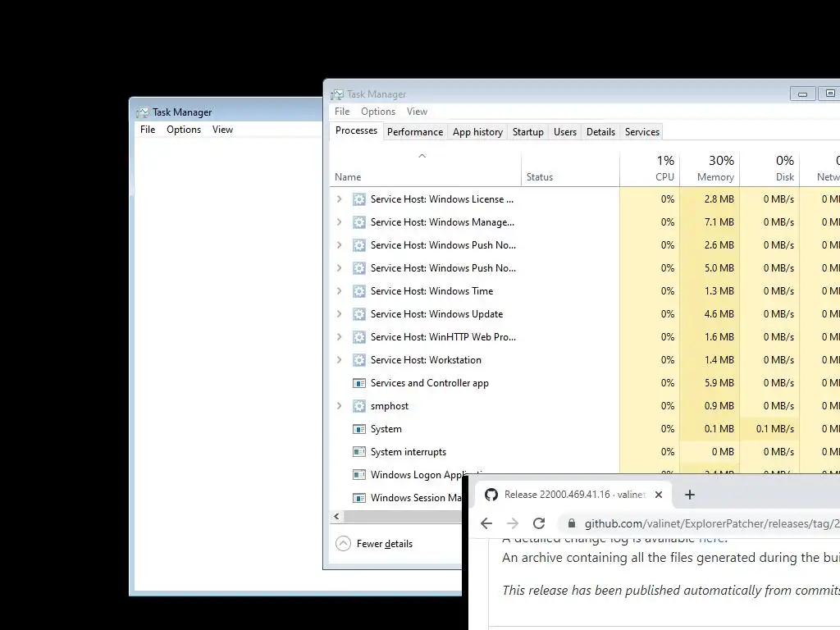Switch to the Details tab
Viewport: 840px width, 630px height.
click(600, 132)
